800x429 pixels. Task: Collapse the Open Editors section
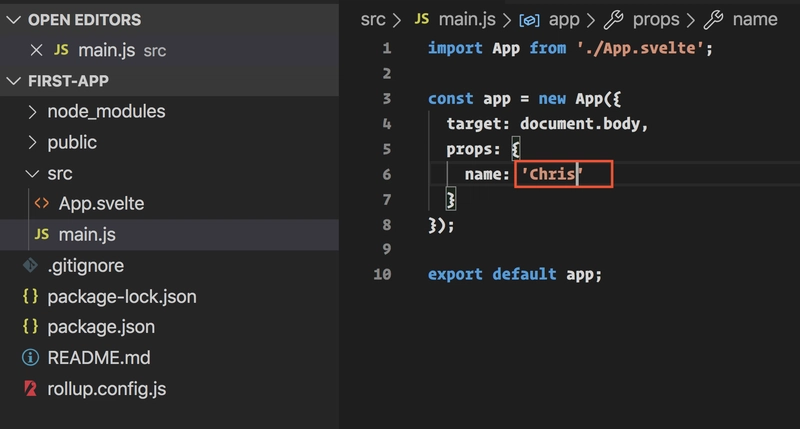[x=13, y=19]
